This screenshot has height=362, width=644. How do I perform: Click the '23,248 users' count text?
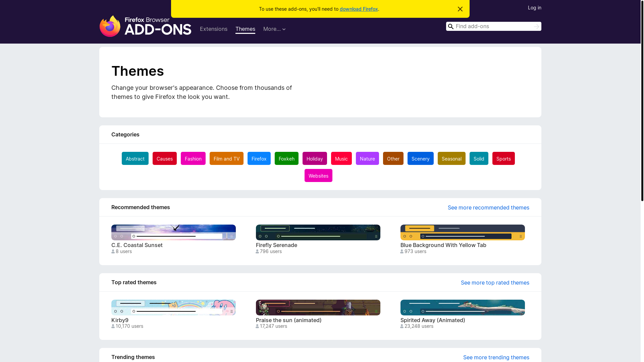click(419, 326)
